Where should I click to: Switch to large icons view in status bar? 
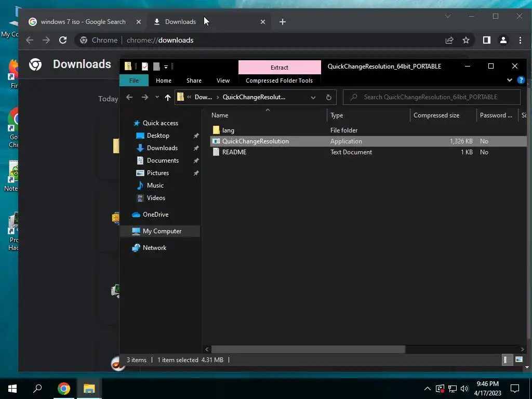pyautogui.click(x=519, y=360)
